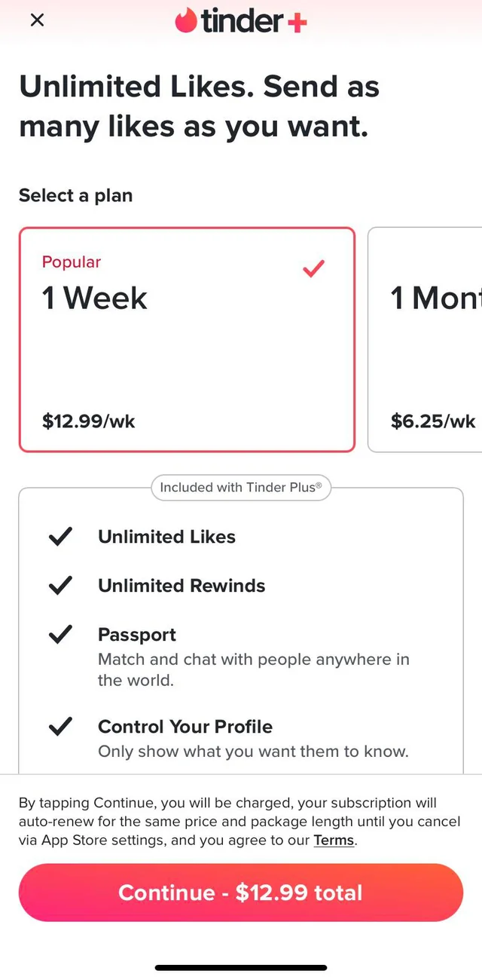Screen dimensions: 482x980
Task: Tap the Included with Tinder Plus badge
Action: [x=241, y=488]
